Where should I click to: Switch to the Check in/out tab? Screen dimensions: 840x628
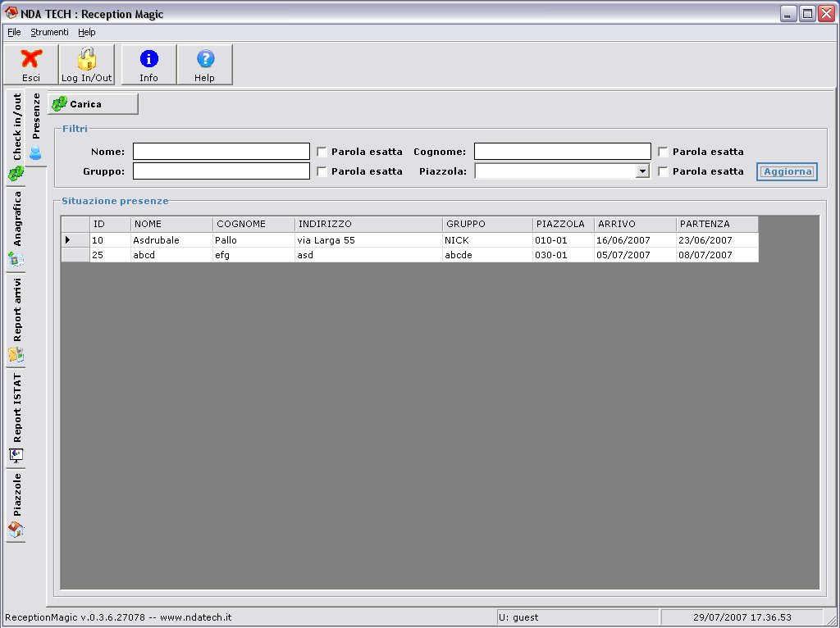(x=16, y=136)
